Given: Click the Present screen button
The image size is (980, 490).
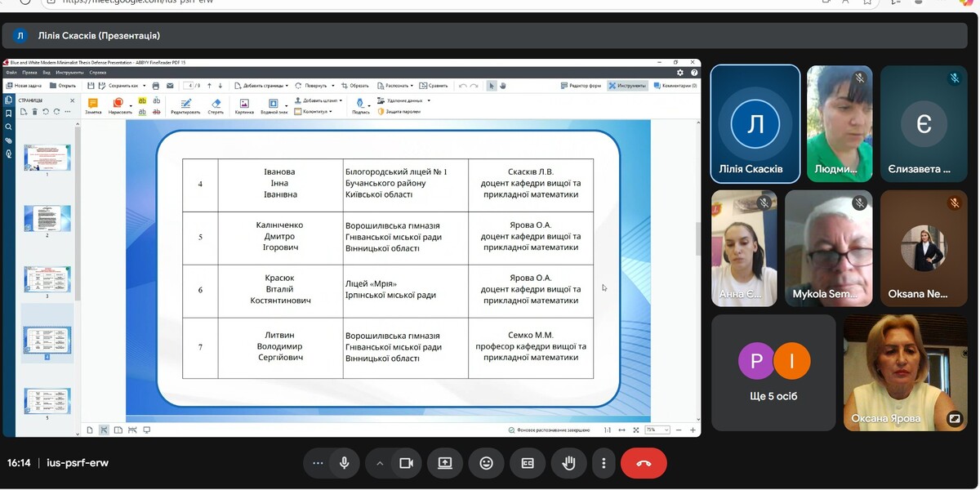Looking at the screenshot, I should [445, 463].
